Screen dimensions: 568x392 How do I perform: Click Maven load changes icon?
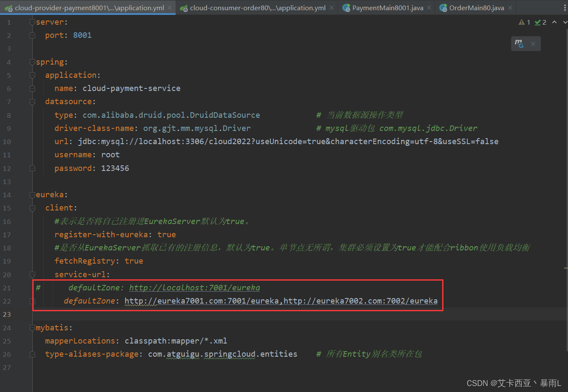(x=519, y=43)
